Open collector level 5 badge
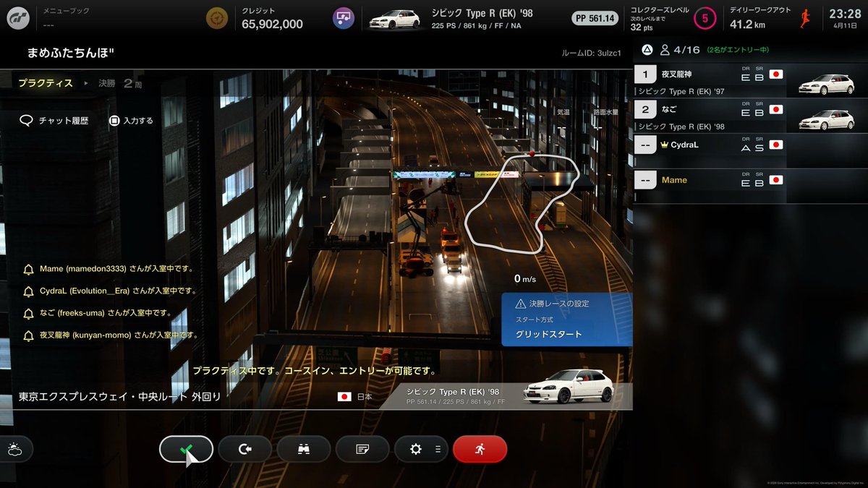Viewport: 868px width, 488px height. 705,18
